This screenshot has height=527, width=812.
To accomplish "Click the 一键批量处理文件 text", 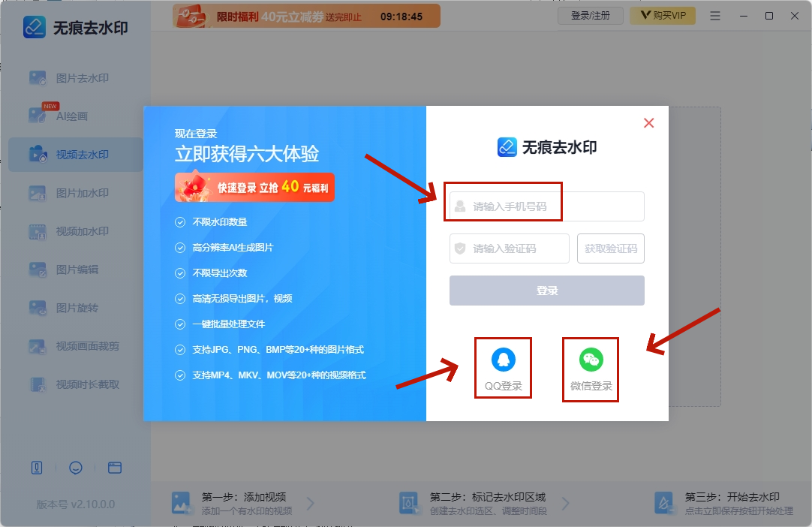I will pos(228,324).
